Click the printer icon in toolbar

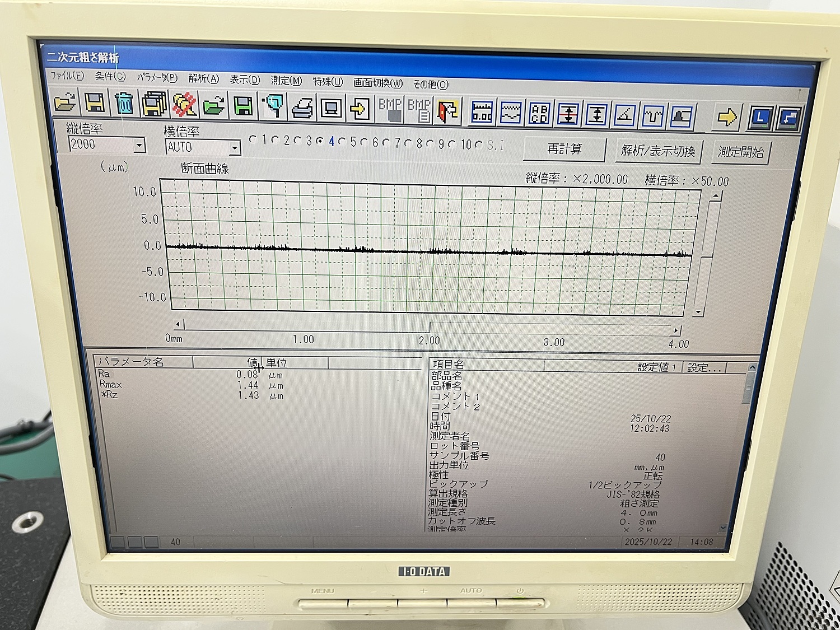302,108
